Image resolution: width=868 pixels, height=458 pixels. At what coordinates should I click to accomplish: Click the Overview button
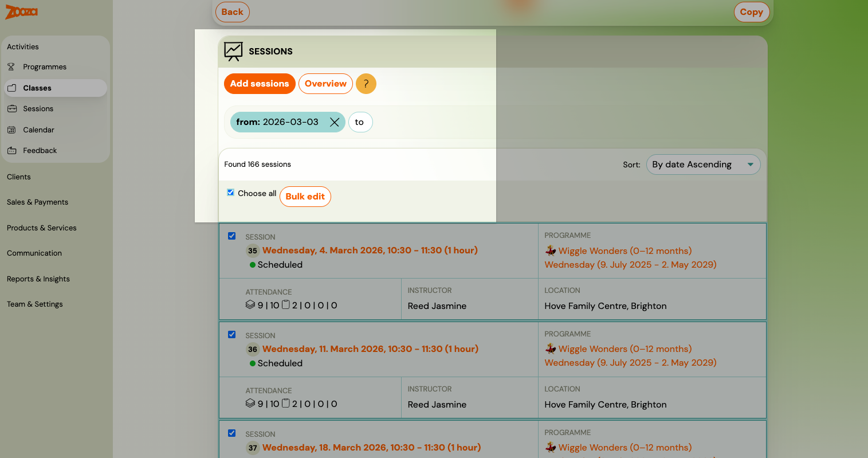[x=325, y=84]
